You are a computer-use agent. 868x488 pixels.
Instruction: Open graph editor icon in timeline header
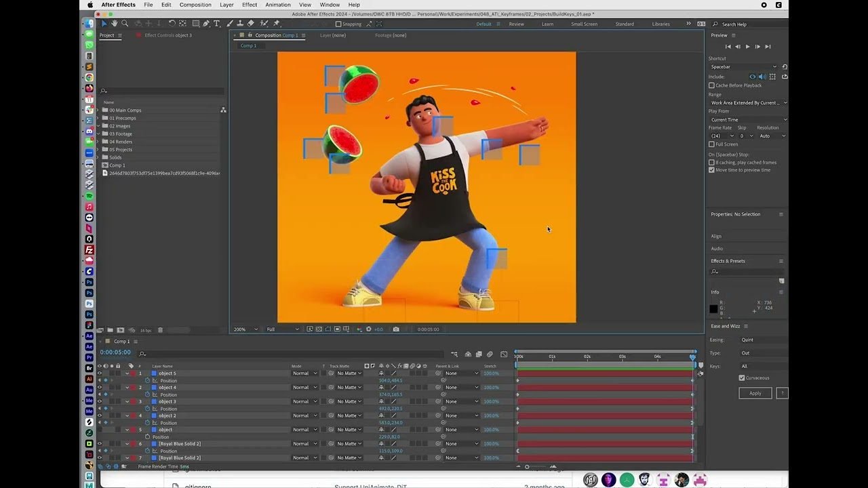click(x=504, y=354)
